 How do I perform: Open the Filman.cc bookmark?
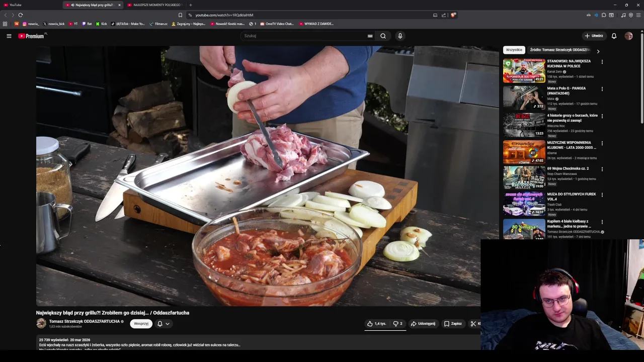pos(158,24)
